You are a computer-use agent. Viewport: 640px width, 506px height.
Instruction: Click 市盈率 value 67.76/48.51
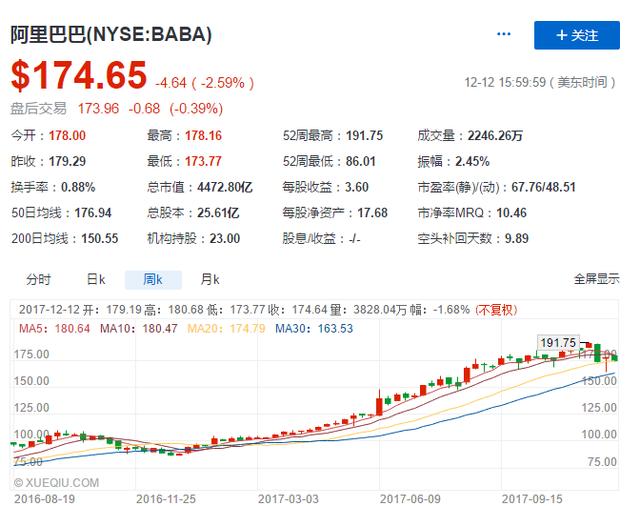pyautogui.click(x=543, y=187)
